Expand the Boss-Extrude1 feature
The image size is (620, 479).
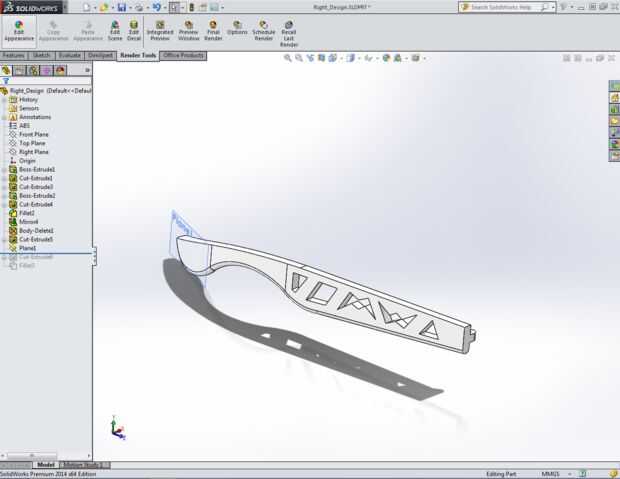(4, 169)
